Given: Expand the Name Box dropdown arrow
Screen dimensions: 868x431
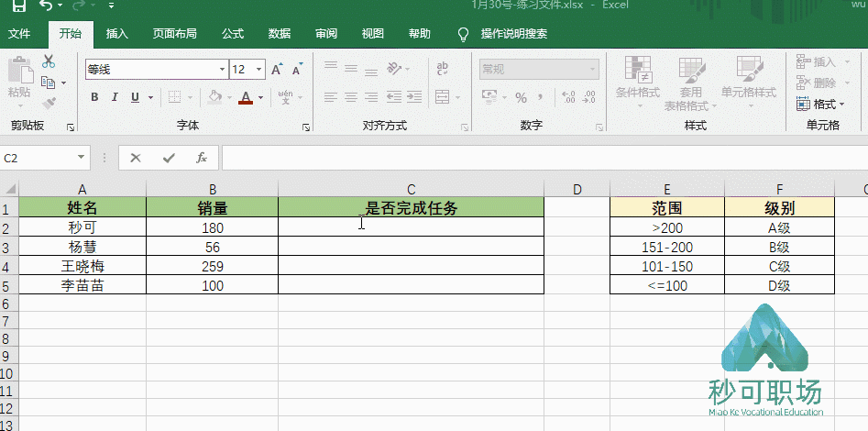Looking at the screenshot, I should [x=82, y=159].
